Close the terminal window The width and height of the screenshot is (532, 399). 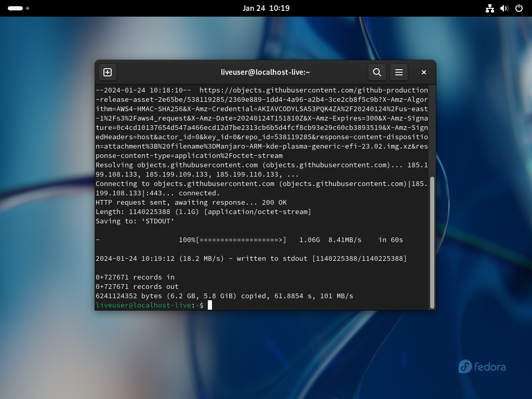coord(424,72)
